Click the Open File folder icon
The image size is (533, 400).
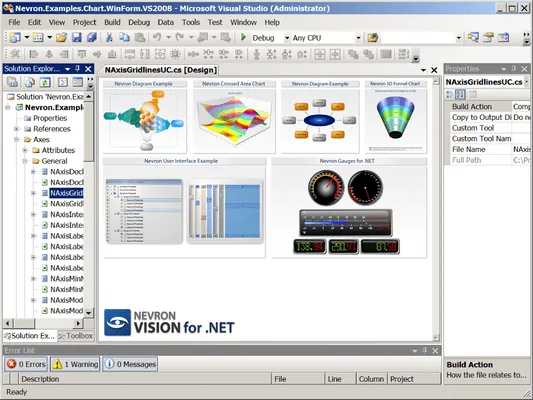click(62, 37)
